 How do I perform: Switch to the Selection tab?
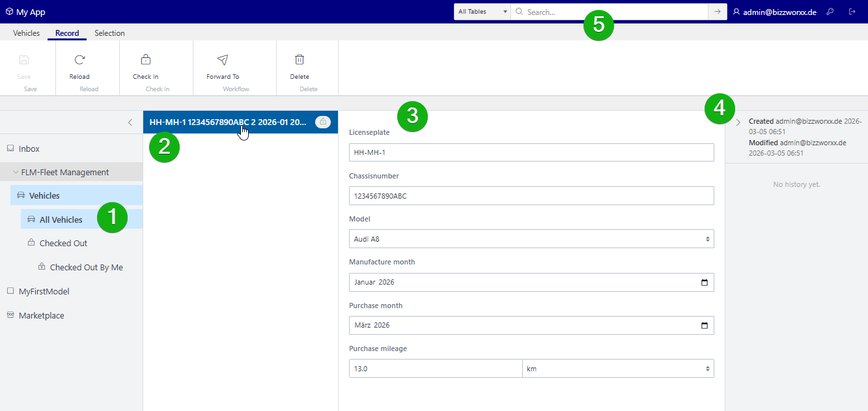[x=109, y=33]
